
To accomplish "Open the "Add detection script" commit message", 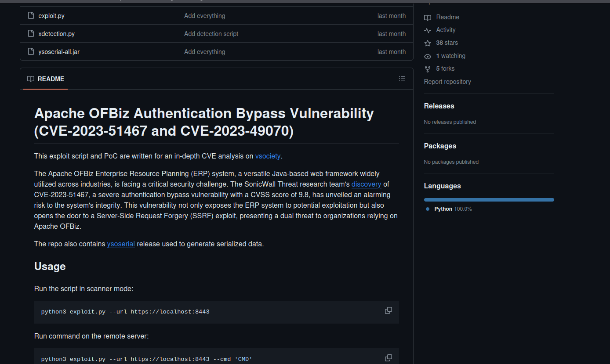I will pyautogui.click(x=211, y=34).
